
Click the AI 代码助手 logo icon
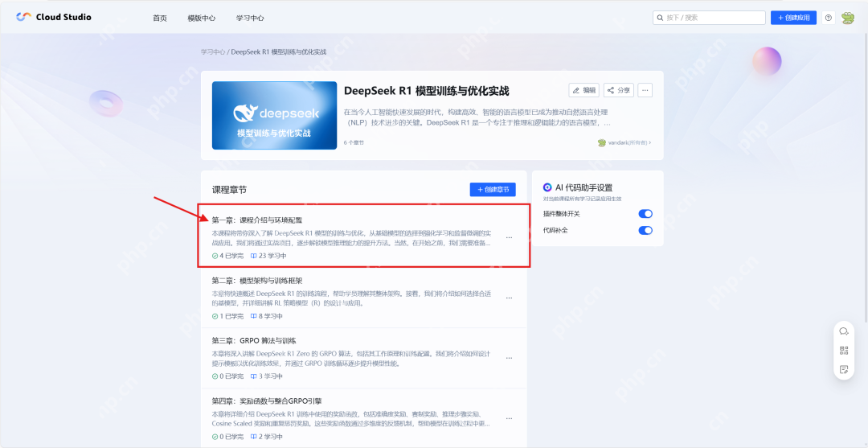pyautogui.click(x=547, y=187)
